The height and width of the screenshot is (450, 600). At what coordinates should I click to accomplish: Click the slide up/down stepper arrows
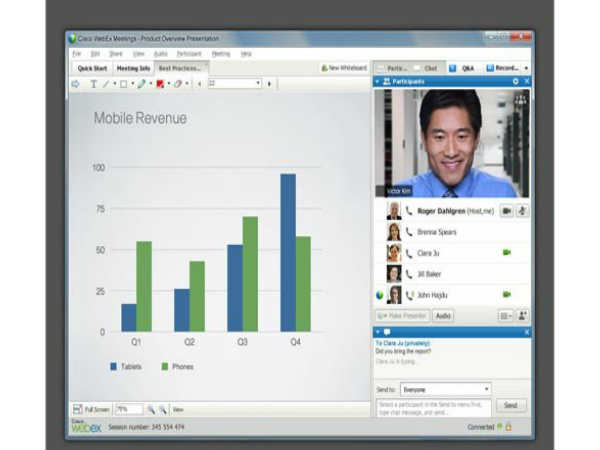[x=269, y=83]
